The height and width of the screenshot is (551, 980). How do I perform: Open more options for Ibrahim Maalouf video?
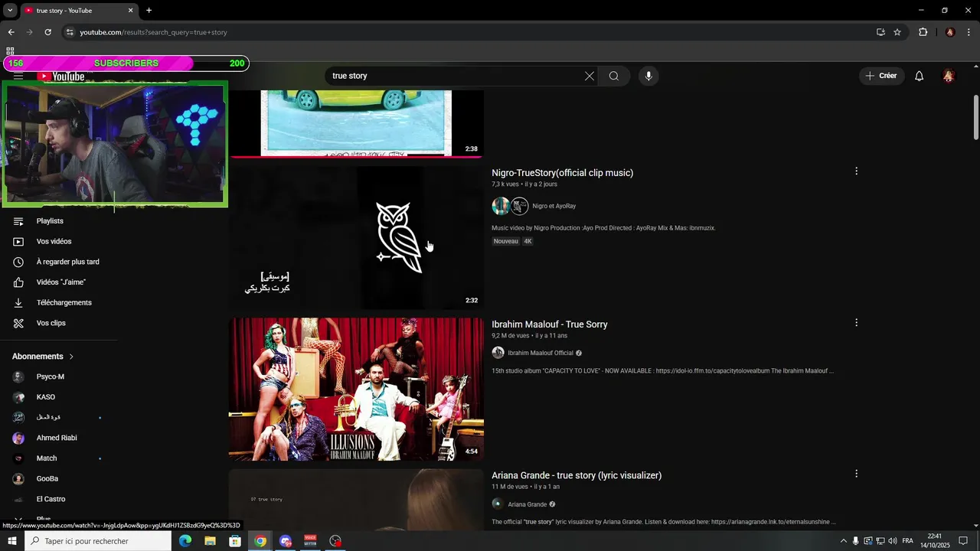click(856, 323)
